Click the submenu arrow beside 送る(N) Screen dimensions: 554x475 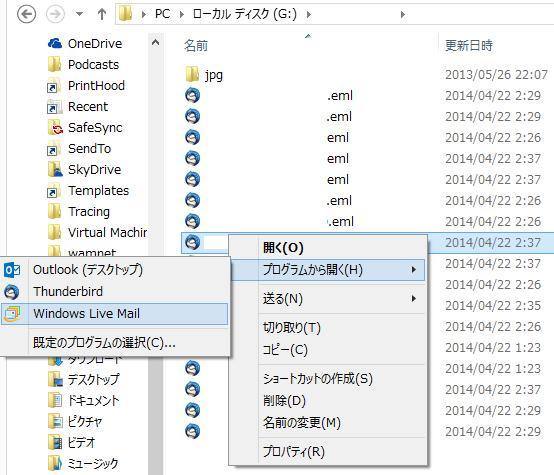point(413,299)
